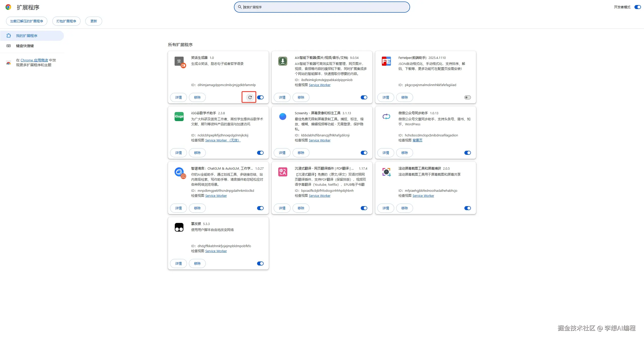Click the AIX智能下载器 extension icon
The height and width of the screenshot is (340, 644).
pyautogui.click(x=283, y=61)
